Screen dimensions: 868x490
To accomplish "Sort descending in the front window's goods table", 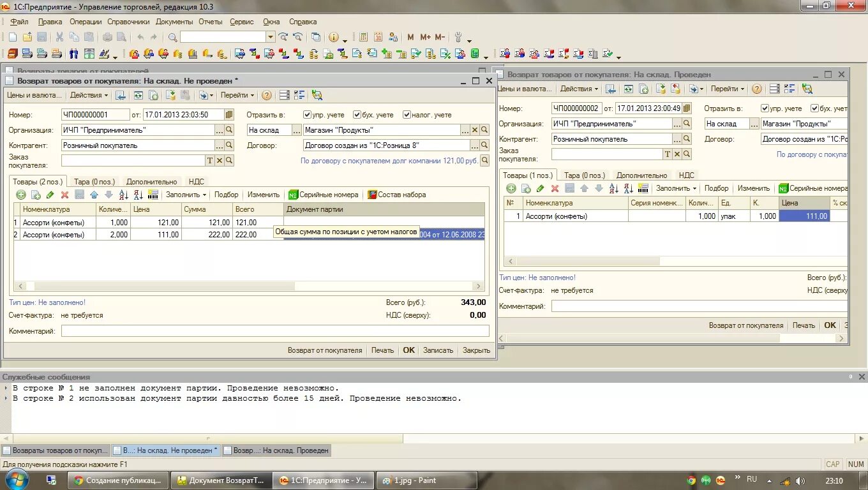I will (138, 195).
